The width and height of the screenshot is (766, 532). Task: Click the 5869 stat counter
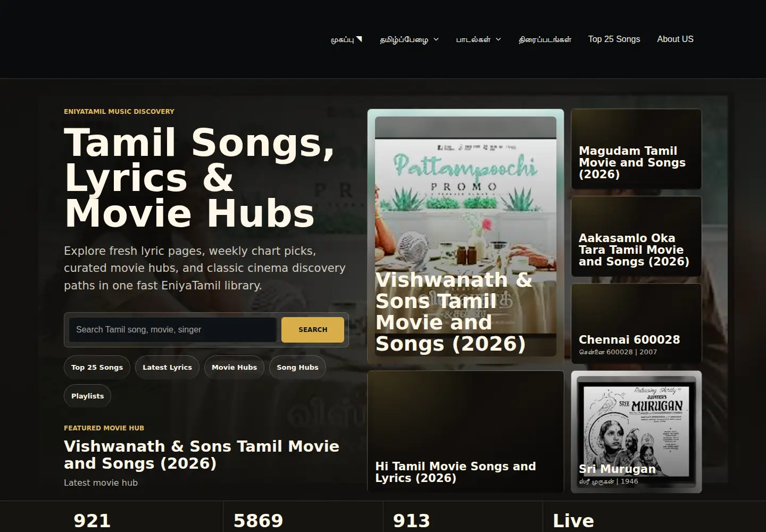click(258, 520)
